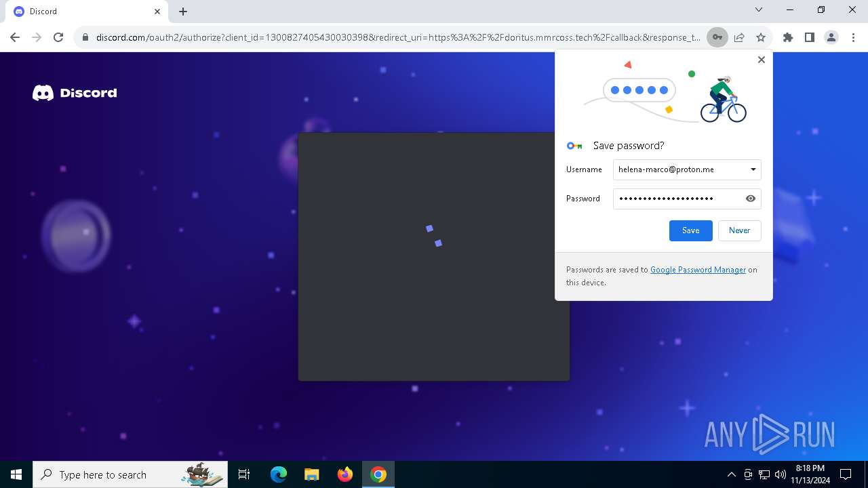Click the Google key logo in popup
This screenshot has width=868, height=488.
click(574, 146)
